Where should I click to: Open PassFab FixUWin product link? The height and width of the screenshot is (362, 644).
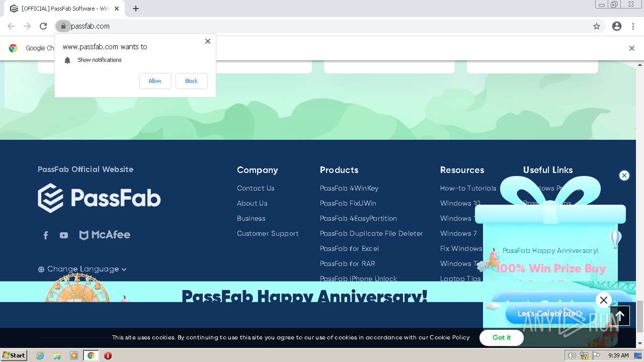[x=348, y=203]
